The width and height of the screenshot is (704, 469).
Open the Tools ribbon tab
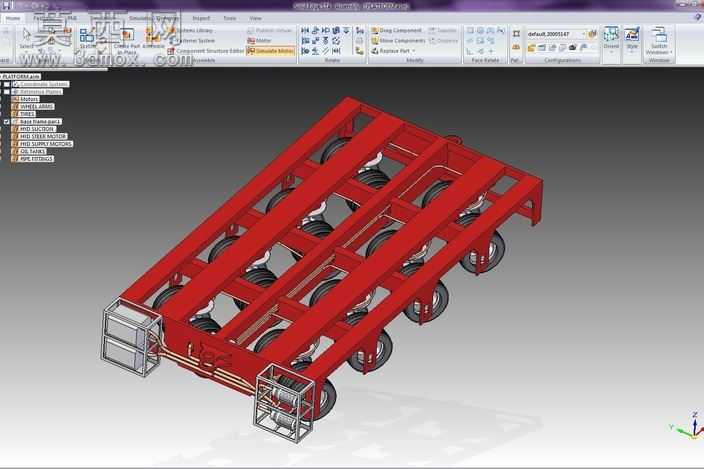click(229, 18)
